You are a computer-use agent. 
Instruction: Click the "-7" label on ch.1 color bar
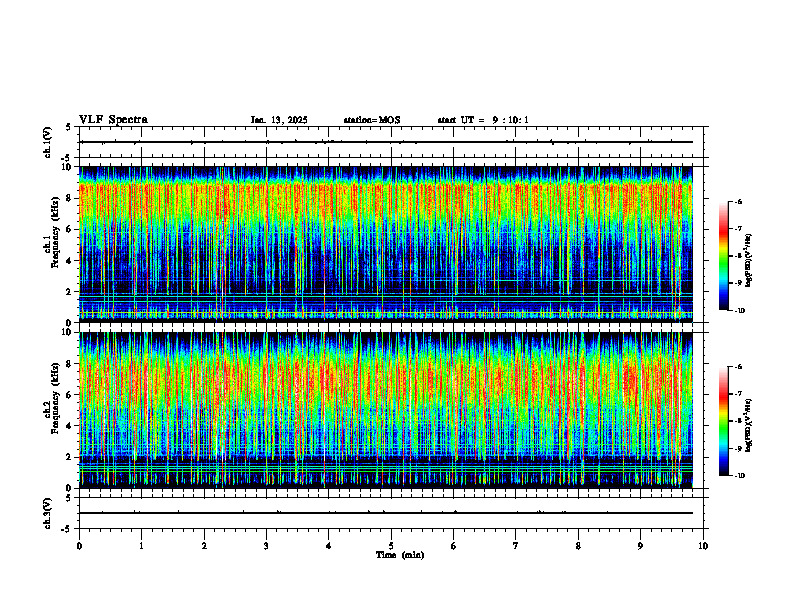pyautogui.click(x=738, y=229)
